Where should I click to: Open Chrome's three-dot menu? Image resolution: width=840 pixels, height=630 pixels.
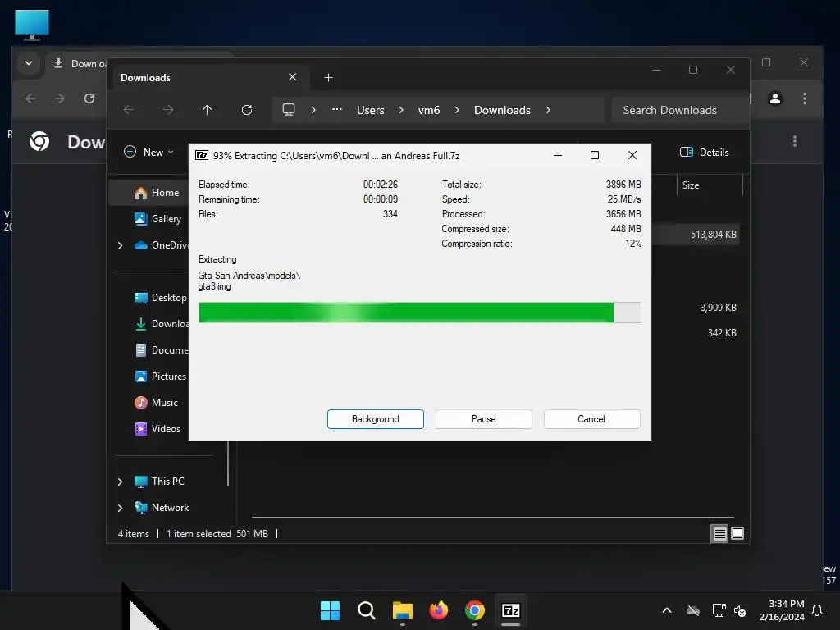804,98
